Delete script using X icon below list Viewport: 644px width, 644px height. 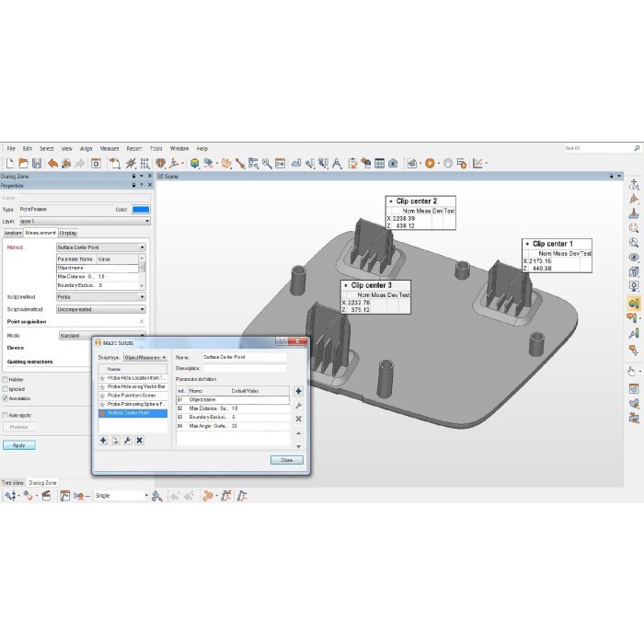click(x=139, y=441)
